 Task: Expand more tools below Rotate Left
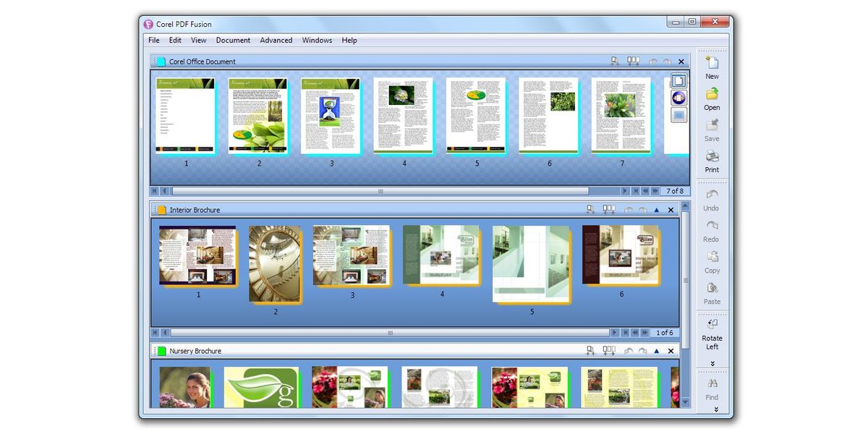coord(712,363)
